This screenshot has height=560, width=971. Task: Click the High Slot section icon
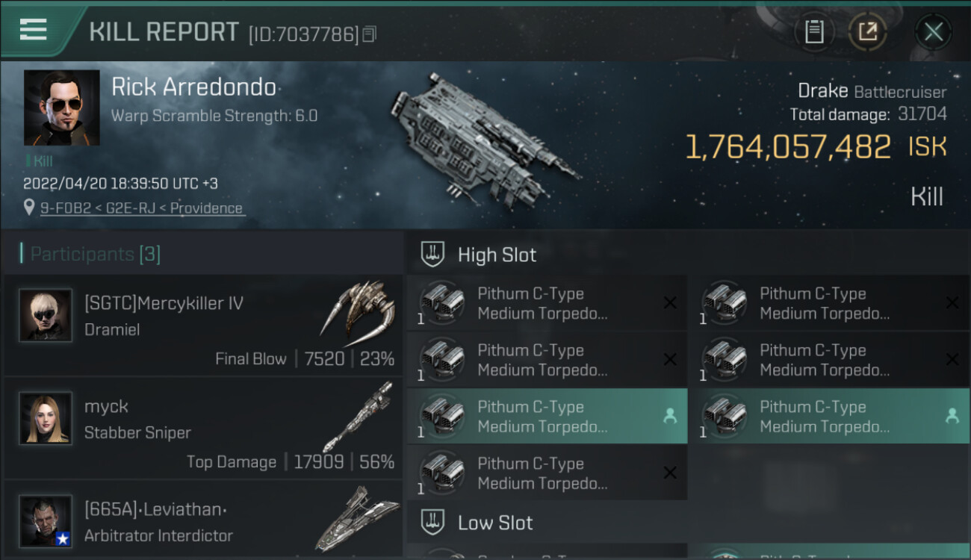click(432, 255)
